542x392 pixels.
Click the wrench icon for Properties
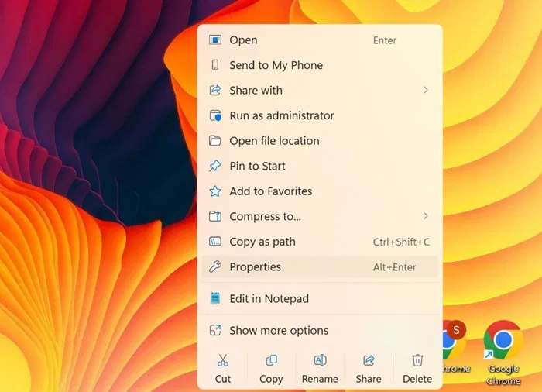coord(215,266)
